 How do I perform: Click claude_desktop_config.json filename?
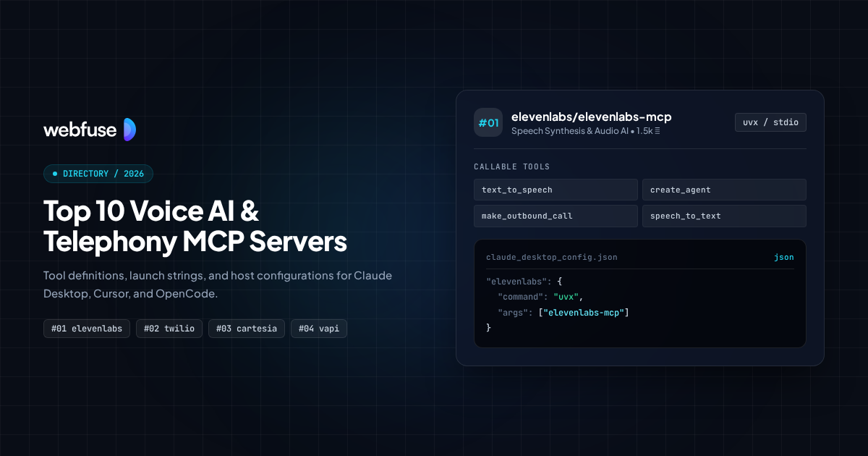point(552,257)
